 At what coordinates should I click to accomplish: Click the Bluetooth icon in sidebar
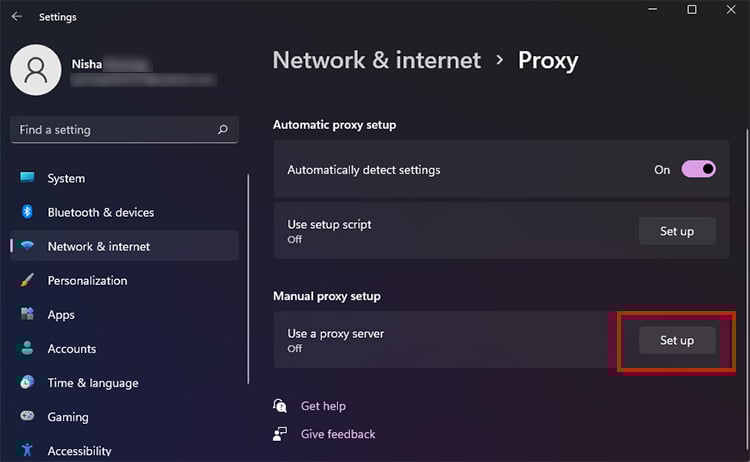point(27,212)
